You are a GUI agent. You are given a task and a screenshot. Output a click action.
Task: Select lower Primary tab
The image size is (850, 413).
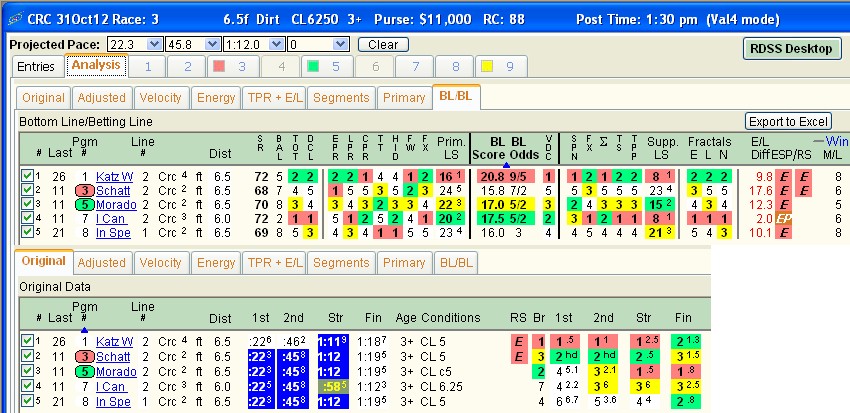[404, 263]
